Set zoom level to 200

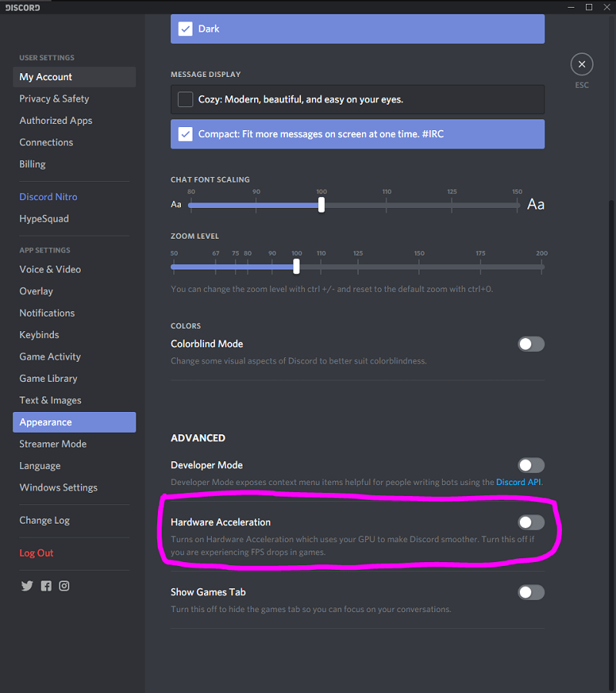[541, 266]
